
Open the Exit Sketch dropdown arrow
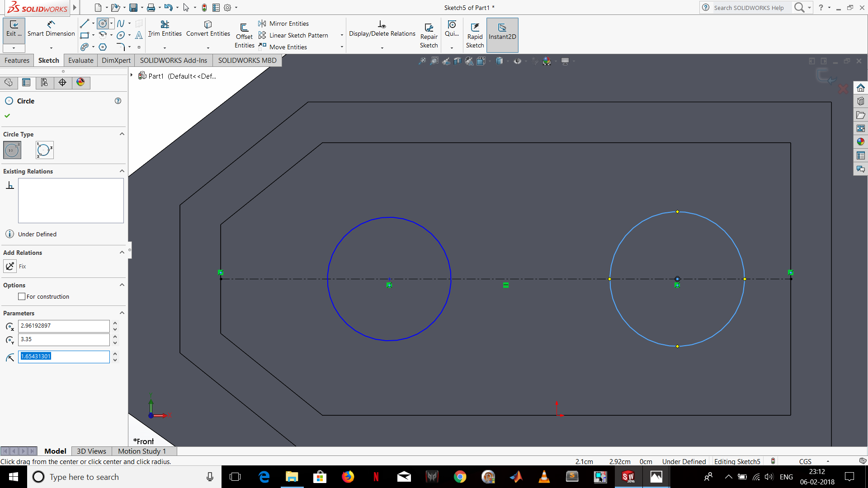tap(14, 48)
